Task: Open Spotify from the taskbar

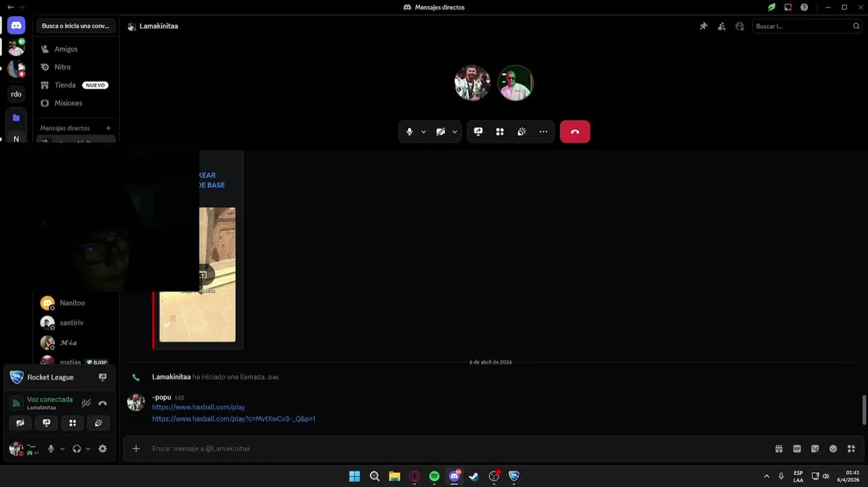Action: pos(434,476)
